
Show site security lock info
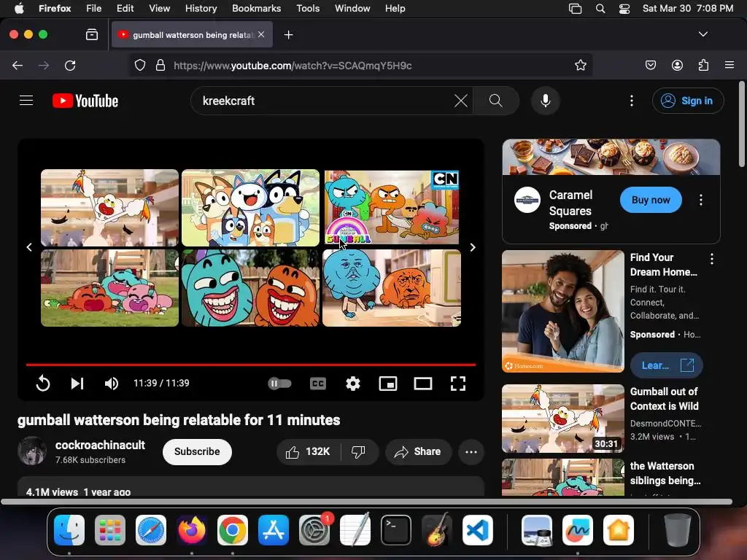pyautogui.click(x=160, y=65)
